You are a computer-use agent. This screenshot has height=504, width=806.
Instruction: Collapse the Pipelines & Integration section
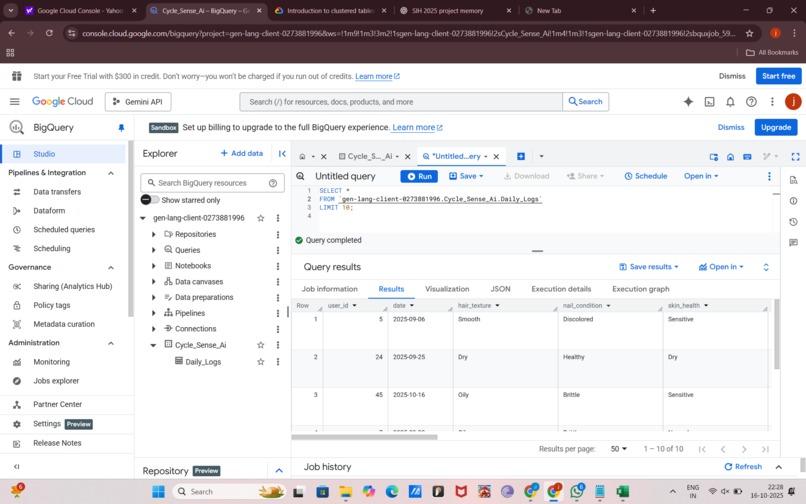coord(111,173)
